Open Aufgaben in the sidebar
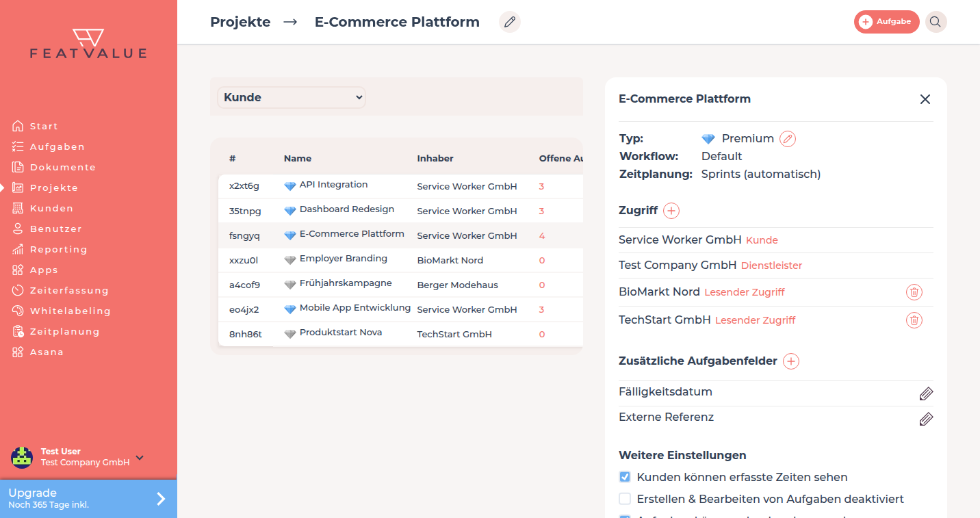 click(x=48, y=146)
